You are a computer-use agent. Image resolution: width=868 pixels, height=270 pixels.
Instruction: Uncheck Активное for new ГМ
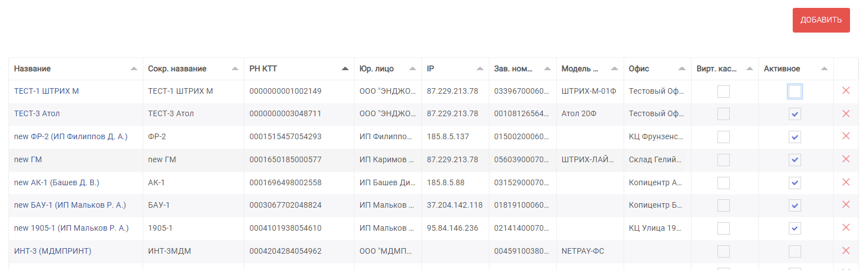pyautogui.click(x=795, y=160)
